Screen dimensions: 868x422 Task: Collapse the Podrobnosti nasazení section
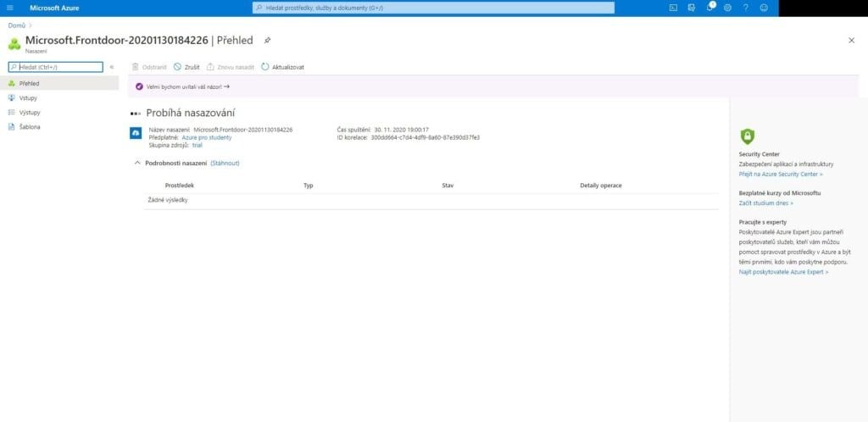[138, 163]
